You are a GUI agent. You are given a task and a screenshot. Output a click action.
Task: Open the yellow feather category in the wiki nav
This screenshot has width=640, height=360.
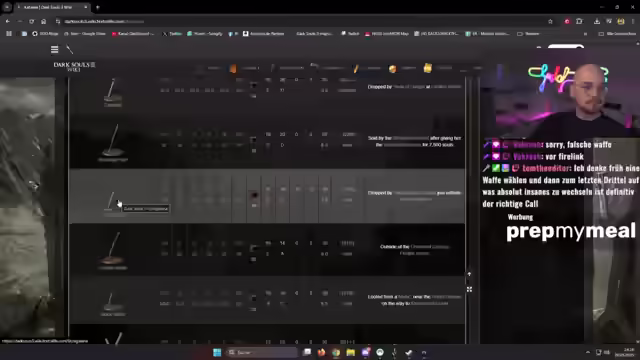coord(356,69)
